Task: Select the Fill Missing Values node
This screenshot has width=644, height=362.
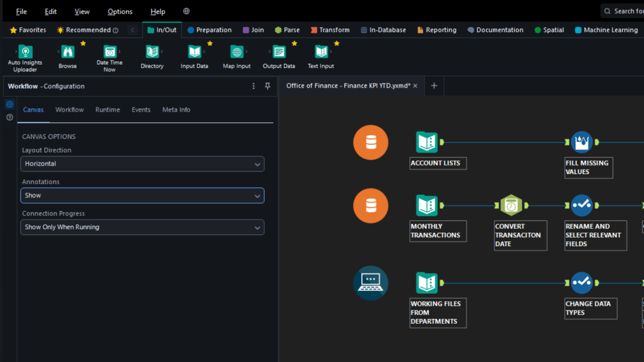Action: (582, 142)
